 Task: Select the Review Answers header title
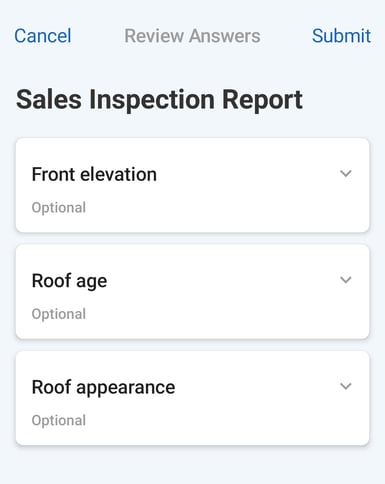point(192,36)
